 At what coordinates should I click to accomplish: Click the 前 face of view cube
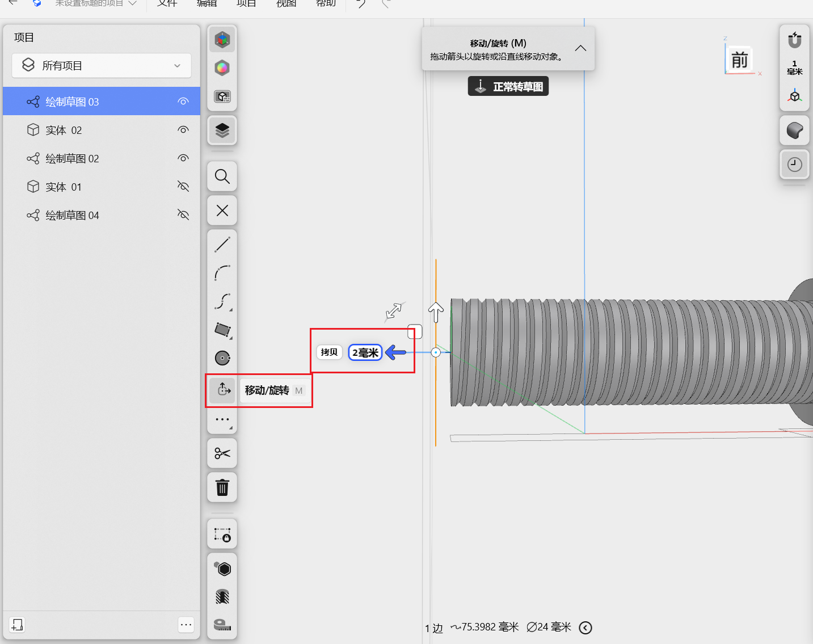[740, 60]
